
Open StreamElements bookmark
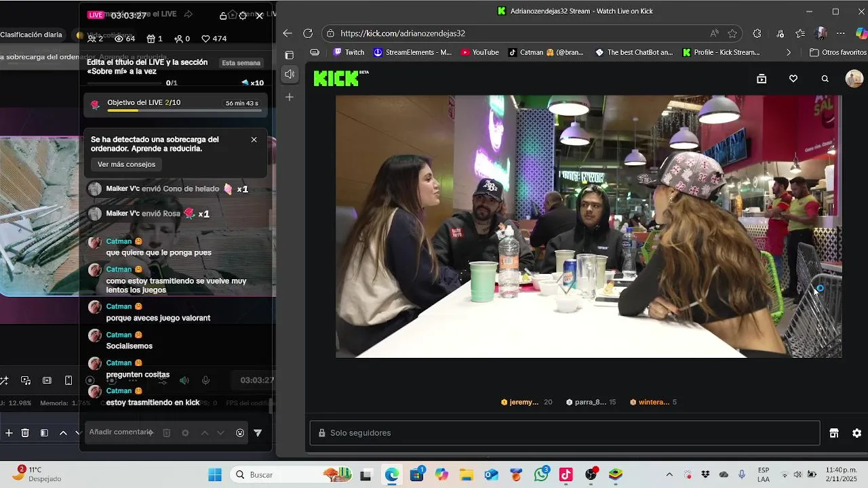(413, 52)
